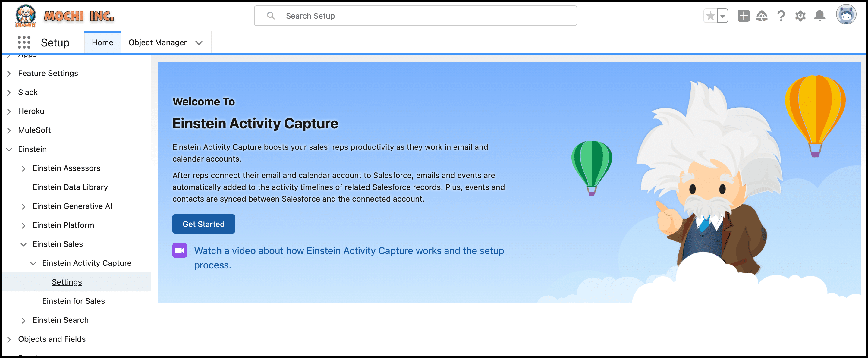Click the favorites star icon

[x=710, y=16]
